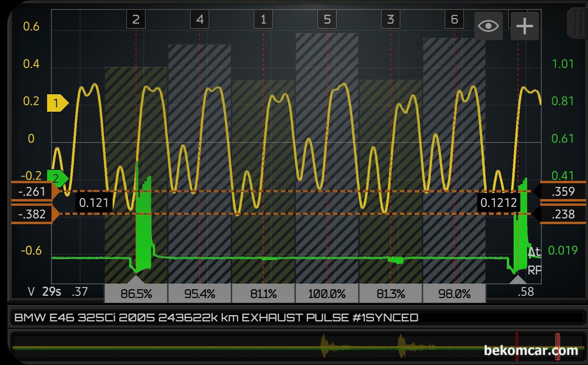Click the .359 right cursor handle
Screen dimensions: 588x365
coord(563,192)
